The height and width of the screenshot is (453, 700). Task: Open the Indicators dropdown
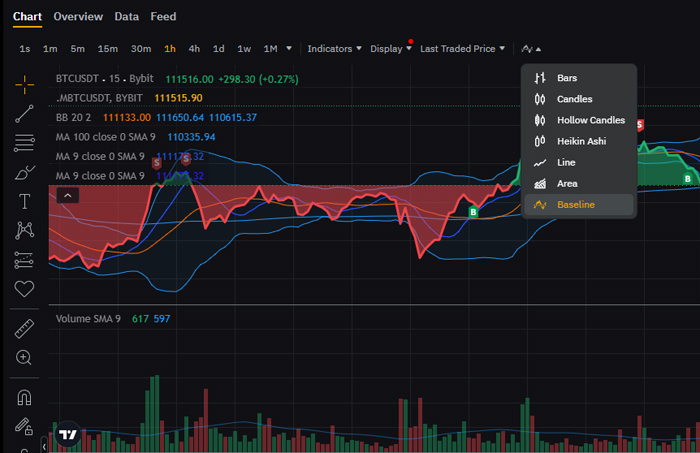pyautogui.click(x=334, y=49)
